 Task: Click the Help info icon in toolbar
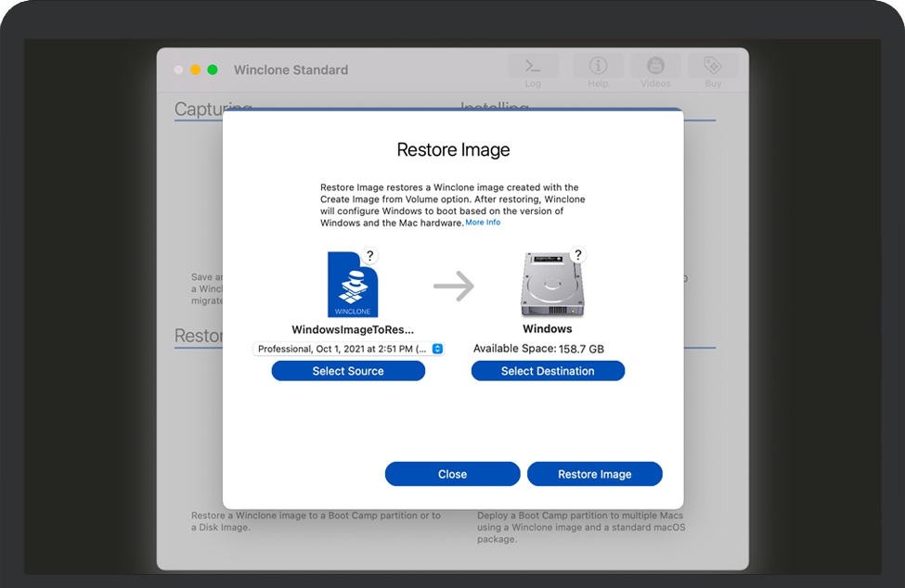click(x=598, y=67)
